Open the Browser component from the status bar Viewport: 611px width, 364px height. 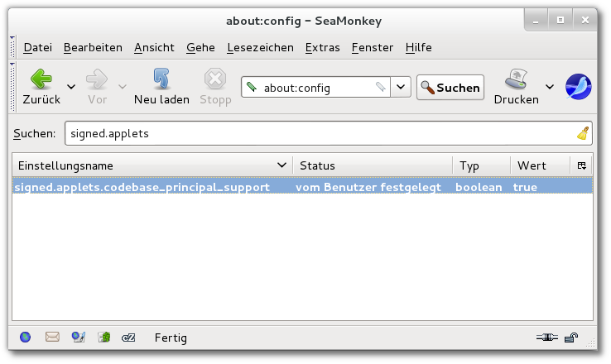point(26,338)
